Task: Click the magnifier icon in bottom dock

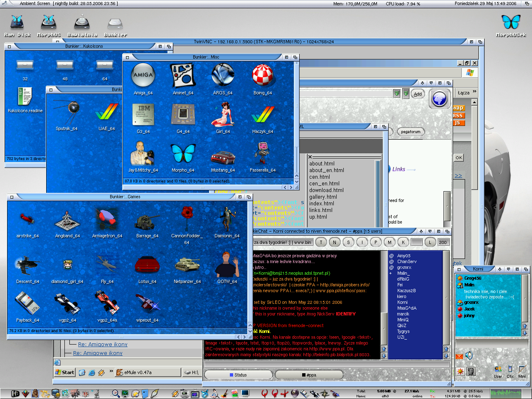Action: 116,393
